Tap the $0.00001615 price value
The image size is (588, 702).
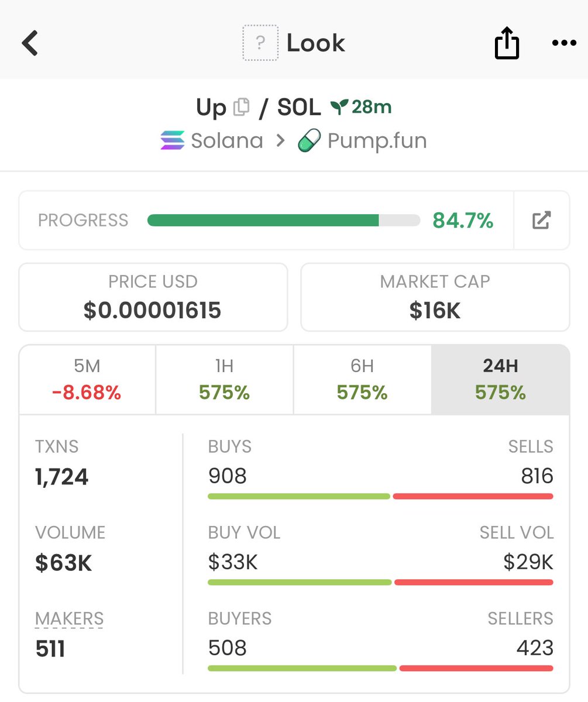click(152, 310)
